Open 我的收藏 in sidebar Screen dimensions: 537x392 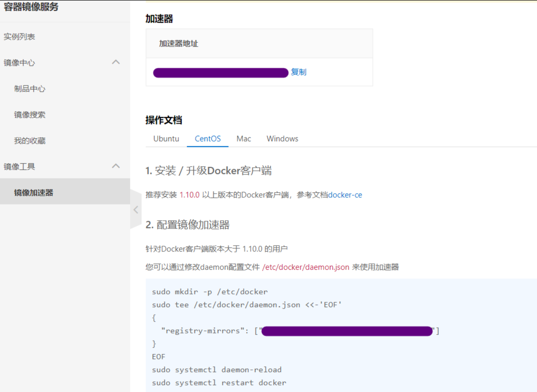(x=30, y=141)
